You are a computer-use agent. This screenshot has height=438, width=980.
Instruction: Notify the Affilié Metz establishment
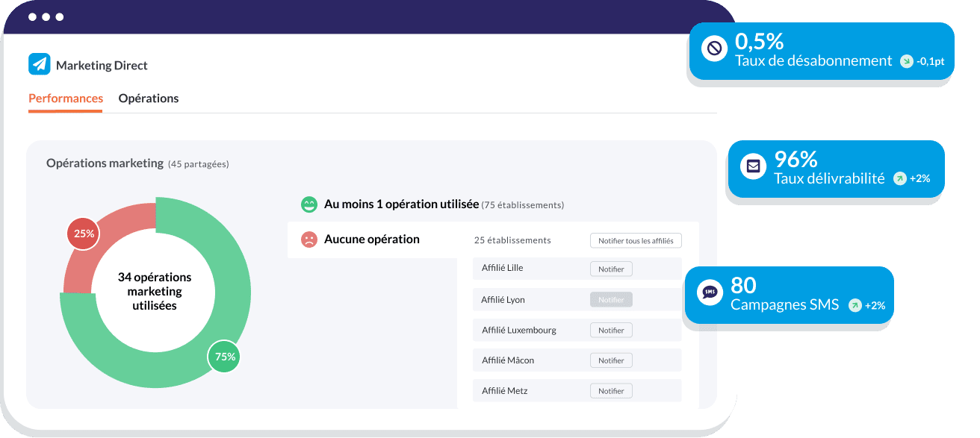(611, 390)
